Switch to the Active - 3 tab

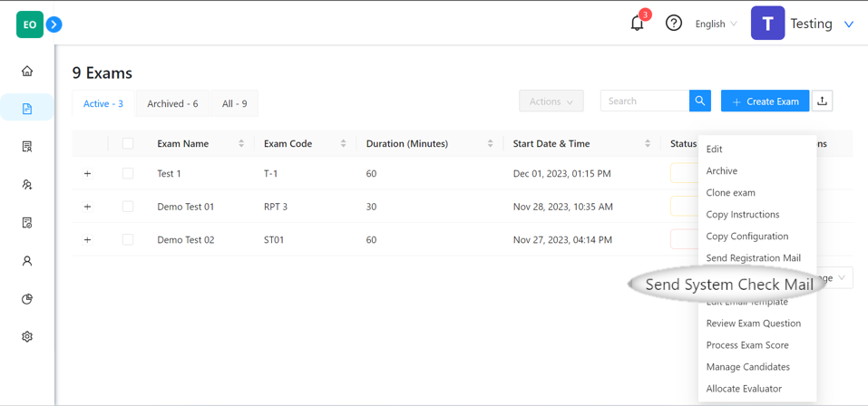click(103, 103)
